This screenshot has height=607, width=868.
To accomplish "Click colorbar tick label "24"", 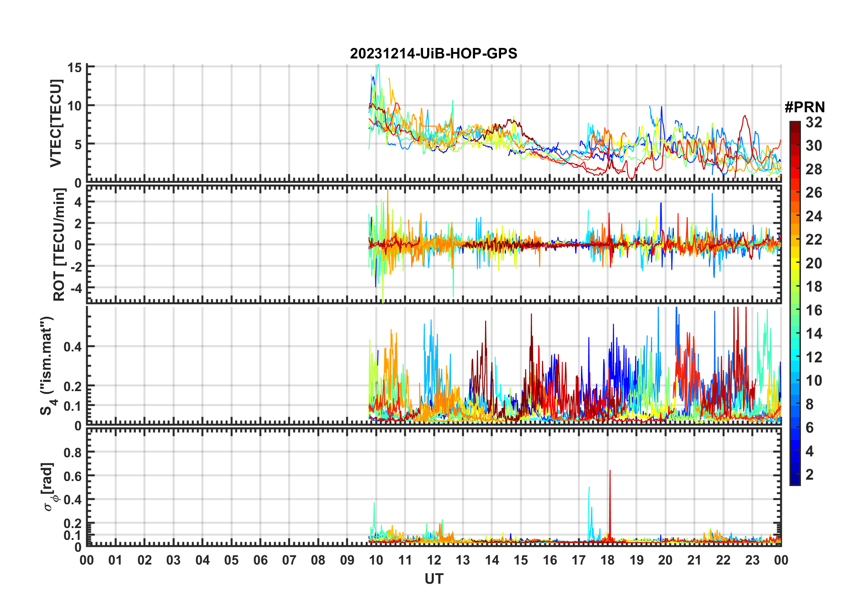I will (x=814, y=216).
